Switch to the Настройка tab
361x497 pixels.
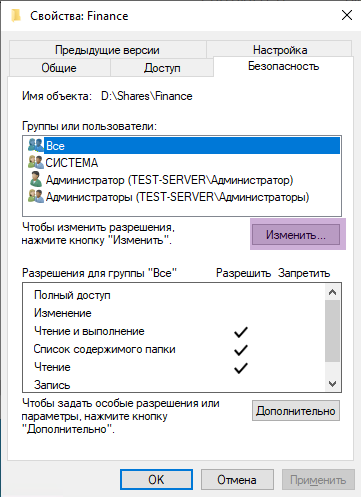280,50
